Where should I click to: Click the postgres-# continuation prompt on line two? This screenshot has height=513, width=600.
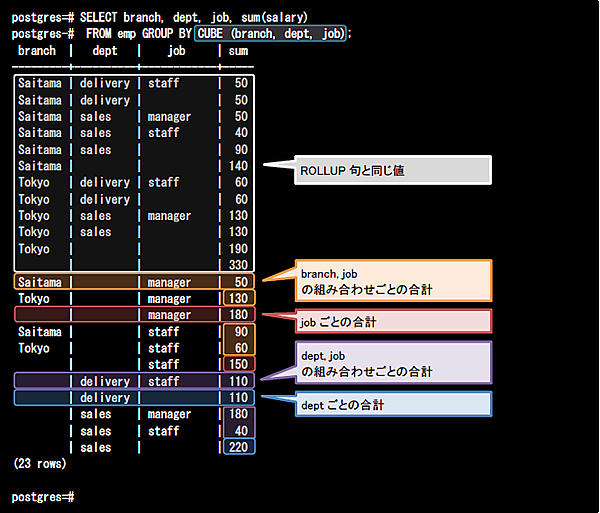[x=43, y=34]
